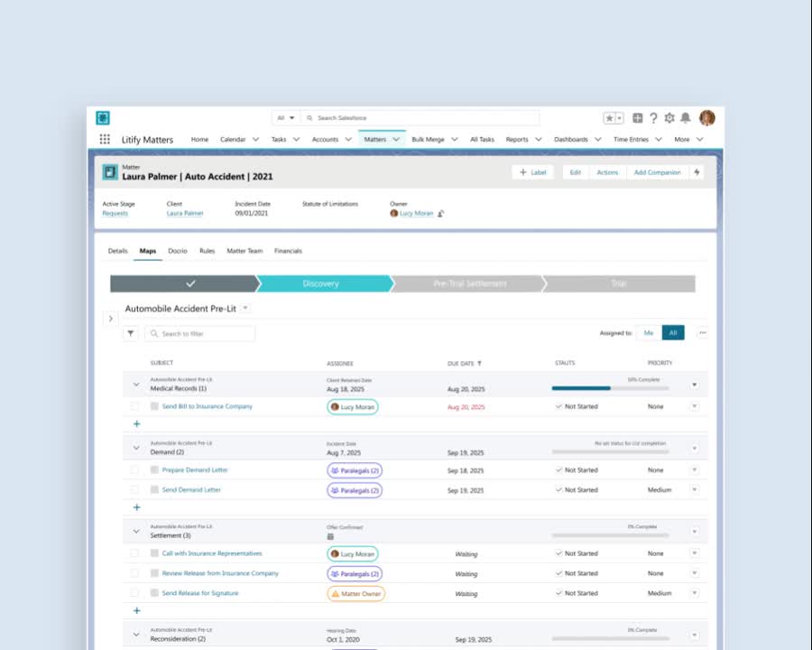Image resolution: width=812 pixels, height=650 pixels.
Task: Click the Label button
Action: 533,172
